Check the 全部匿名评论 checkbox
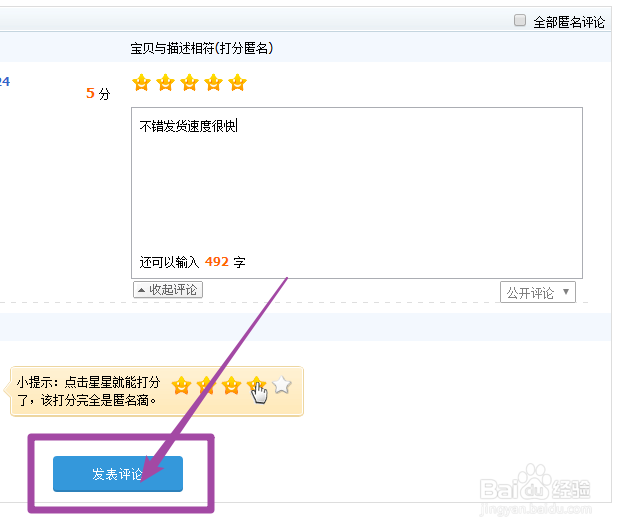625x530 pixels. coord(520,20)
